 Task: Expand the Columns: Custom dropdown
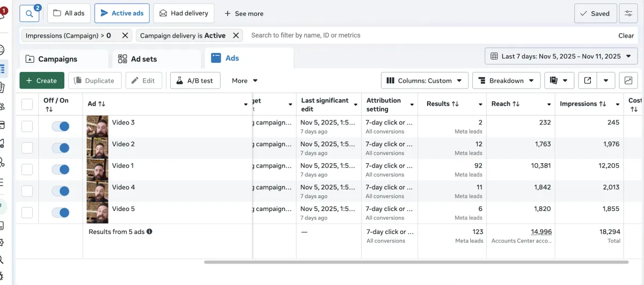click(x=425, y=81)
